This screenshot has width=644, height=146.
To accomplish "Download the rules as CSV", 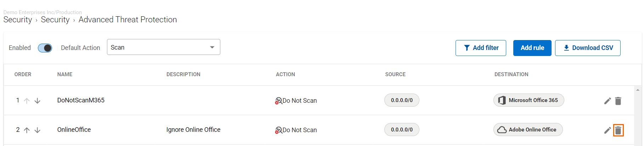I will pos(588,48).
